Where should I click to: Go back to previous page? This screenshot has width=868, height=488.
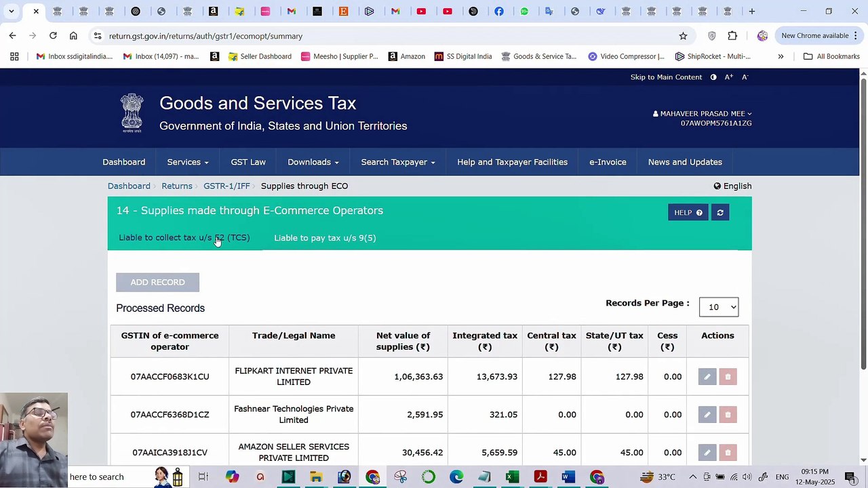12,36
